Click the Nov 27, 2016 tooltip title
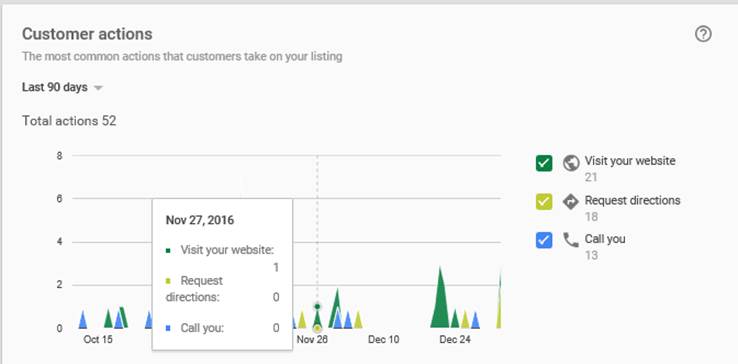This screenshot has height=364, width=738. 200,220
